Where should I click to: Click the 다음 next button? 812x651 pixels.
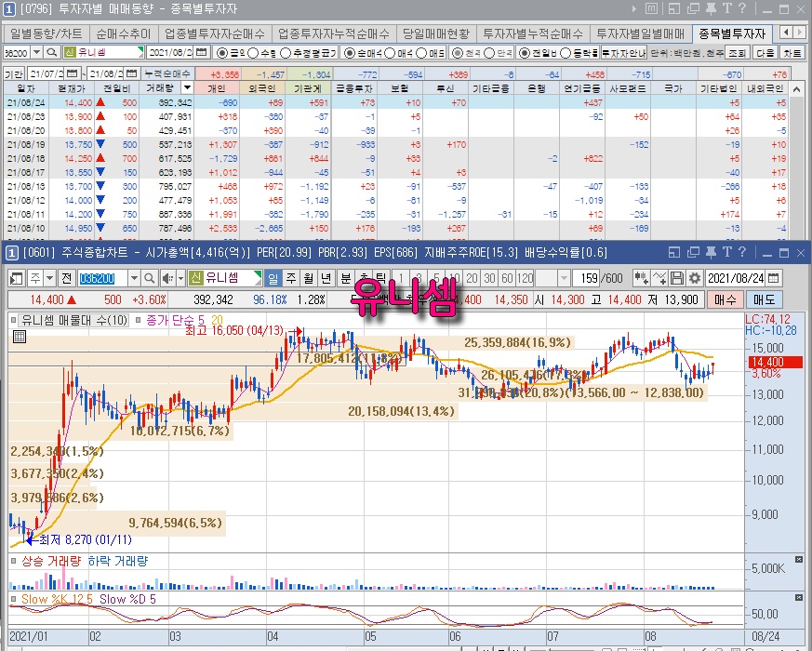[765, 53]
